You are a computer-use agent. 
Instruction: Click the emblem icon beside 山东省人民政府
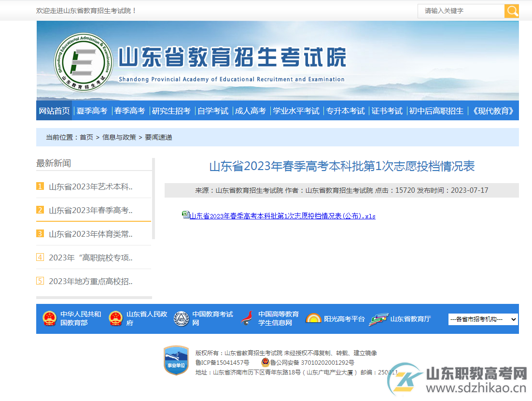pos(116,318)
